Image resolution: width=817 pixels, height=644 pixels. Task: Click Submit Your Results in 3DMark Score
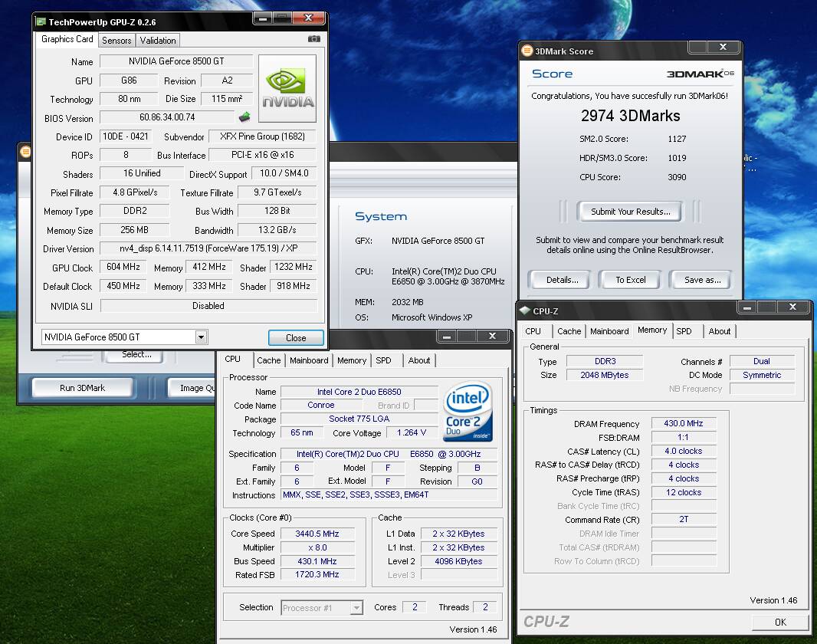coord(630,212)
